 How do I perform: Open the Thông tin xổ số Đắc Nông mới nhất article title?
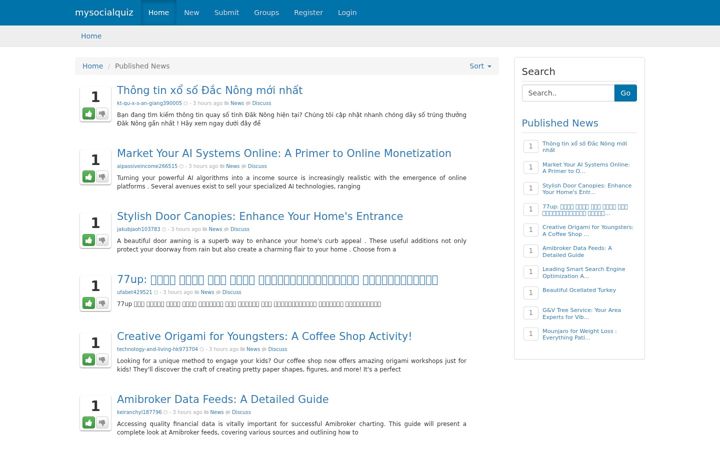pyautogui.click(x=210, y=90)
